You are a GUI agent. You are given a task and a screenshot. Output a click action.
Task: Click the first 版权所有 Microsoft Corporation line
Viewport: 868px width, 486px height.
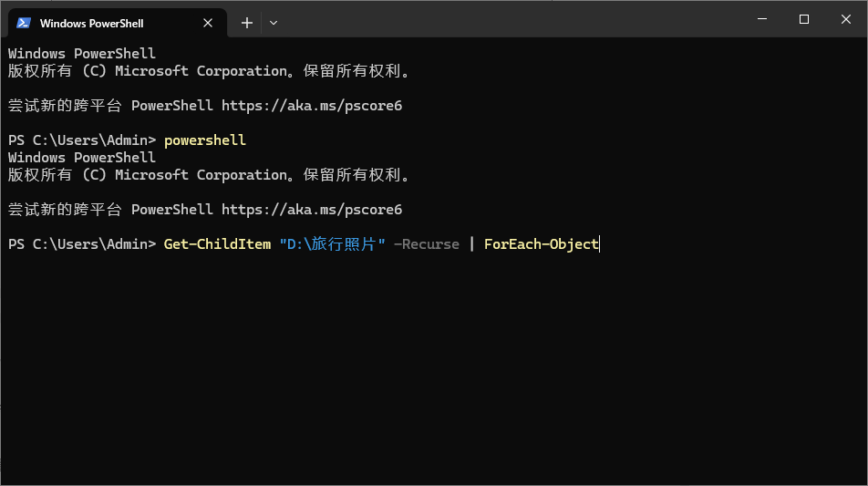click(x=209, y=71)
